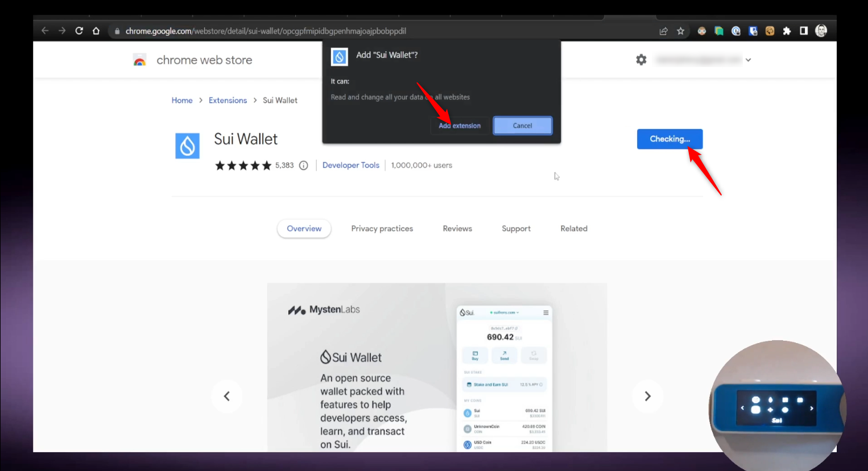Open the browser home page
Screen dimensions: 868x471
tap(96, 31)
